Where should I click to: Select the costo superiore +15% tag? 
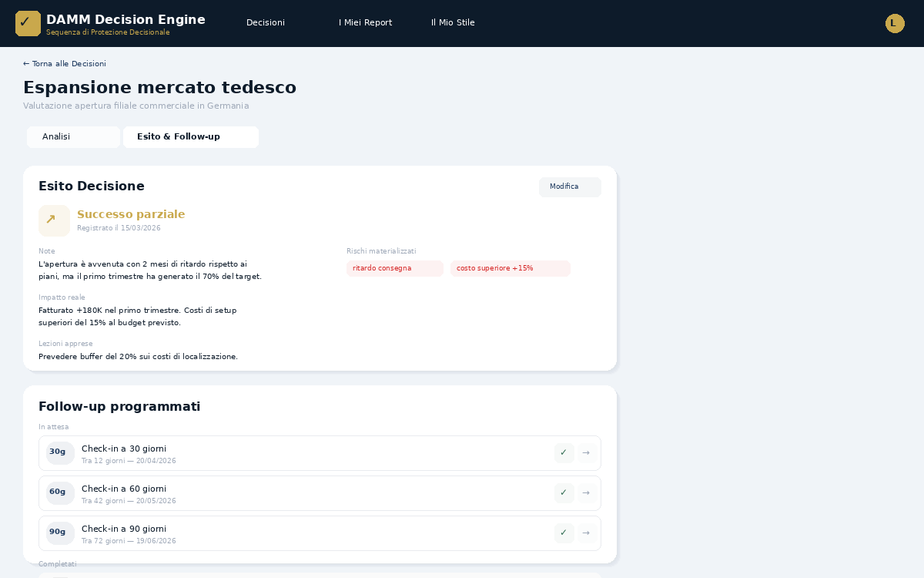[x=511, y=268]
